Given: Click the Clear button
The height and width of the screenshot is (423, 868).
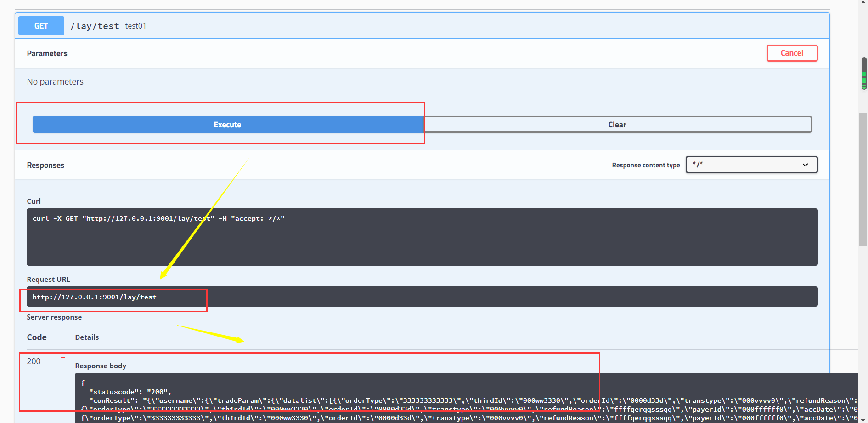Looking at the screenshot, I should tap(617, 125).
